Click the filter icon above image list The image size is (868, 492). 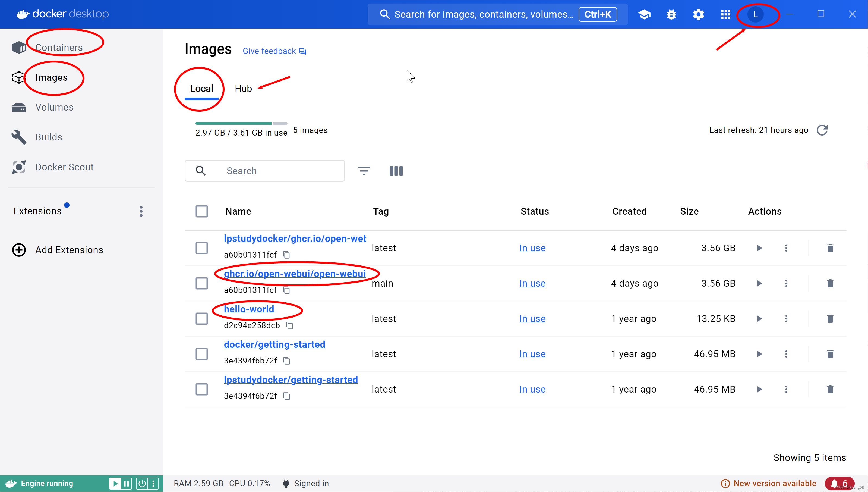point(364,171)
